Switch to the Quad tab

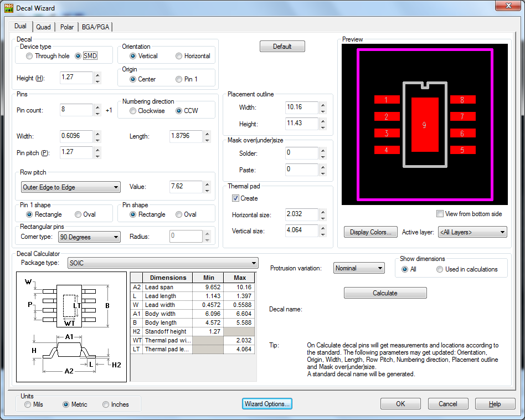[44, 27]
